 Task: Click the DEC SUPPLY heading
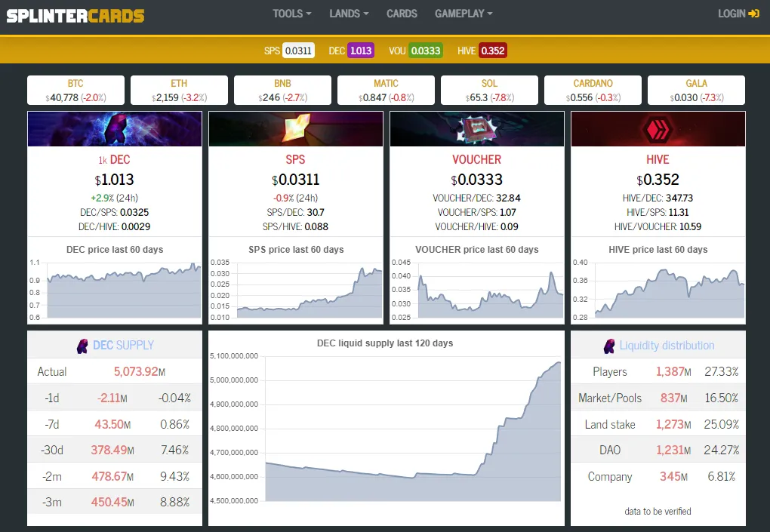click(x=123, y=346)
